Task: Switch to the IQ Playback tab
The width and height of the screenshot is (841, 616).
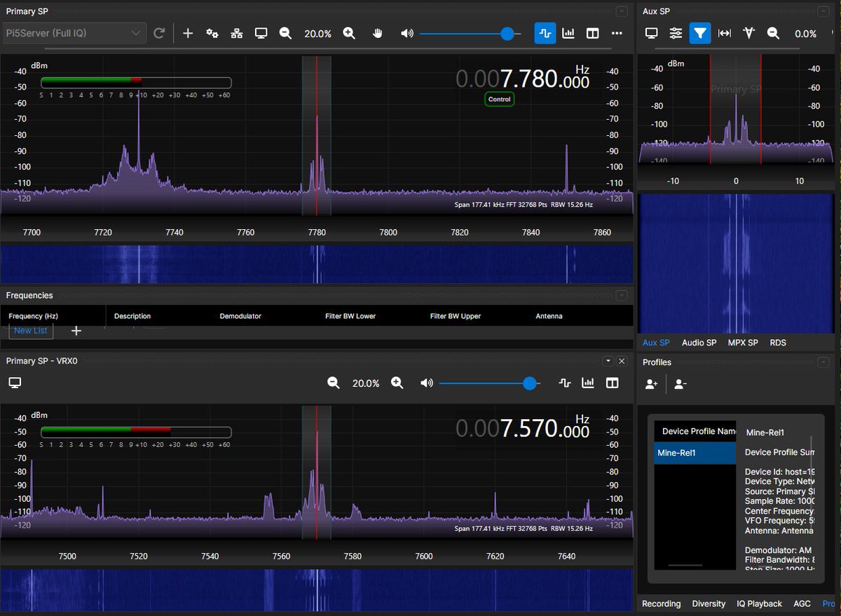Action: (759, 603)
